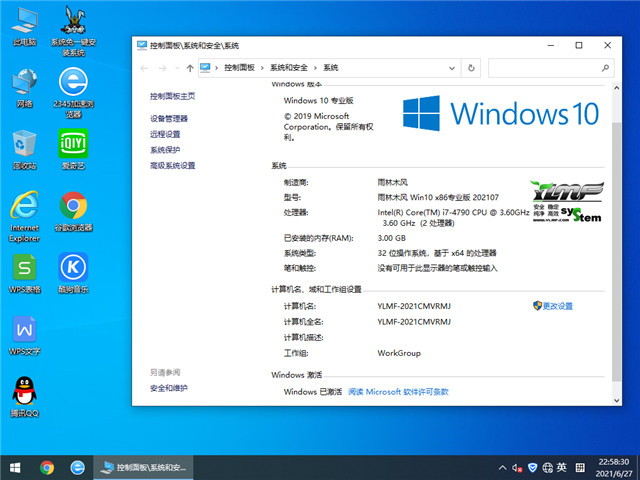The width and height of the screenshot is (640, 480).
Task: Select the WPS Spreadsheet desktop icon
Action: (x=24, y=274)
